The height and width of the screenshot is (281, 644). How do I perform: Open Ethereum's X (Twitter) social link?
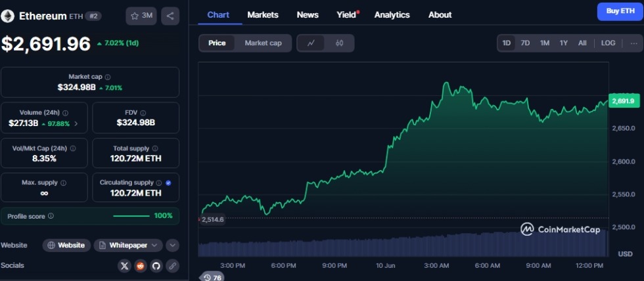pyautogui.click(x=125, y=266)
